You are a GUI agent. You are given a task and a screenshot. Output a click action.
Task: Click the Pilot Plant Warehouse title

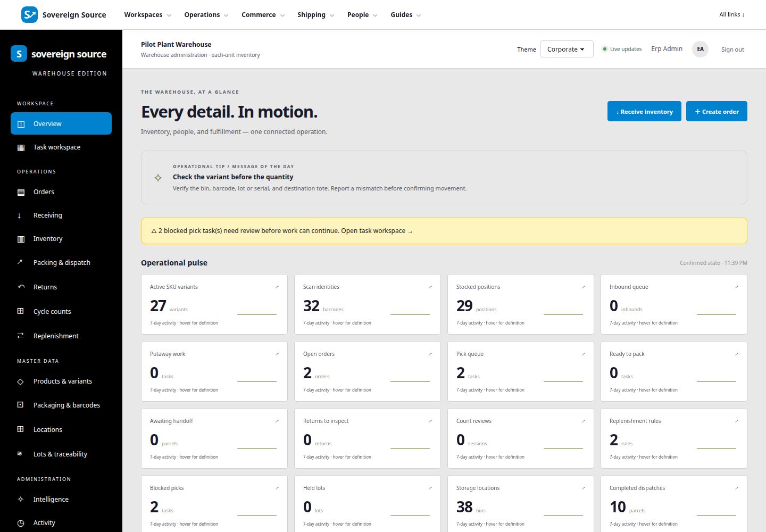[176, 45]
